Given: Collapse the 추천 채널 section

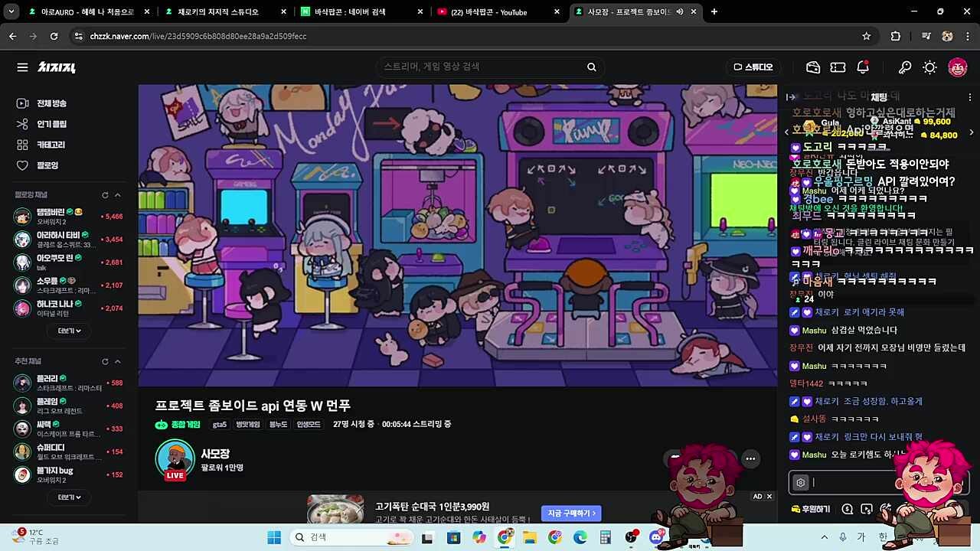Looking at the screenshot, I should coord(118,361).
